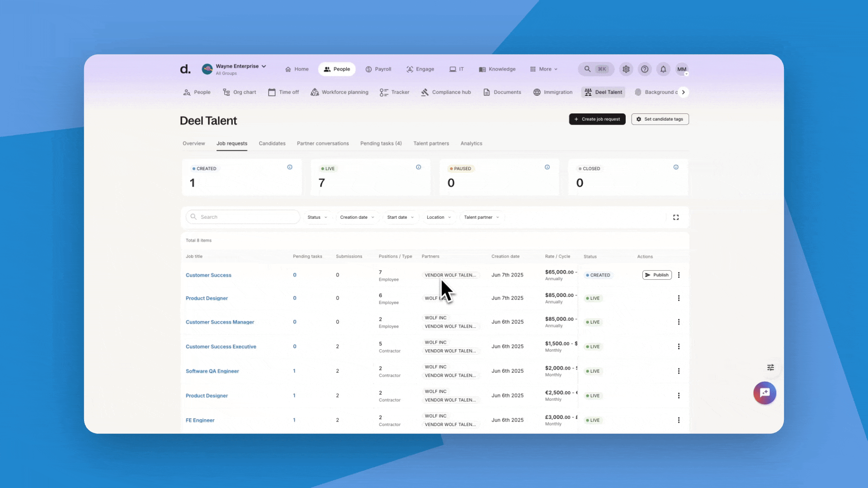Open row actions for Software QA Engineer

[679, 371]
